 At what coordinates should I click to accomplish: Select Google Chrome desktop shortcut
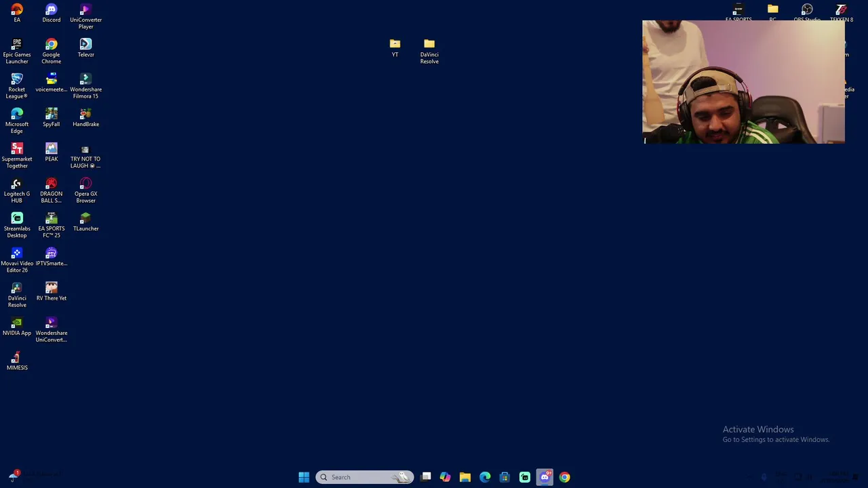pos(51,51)
